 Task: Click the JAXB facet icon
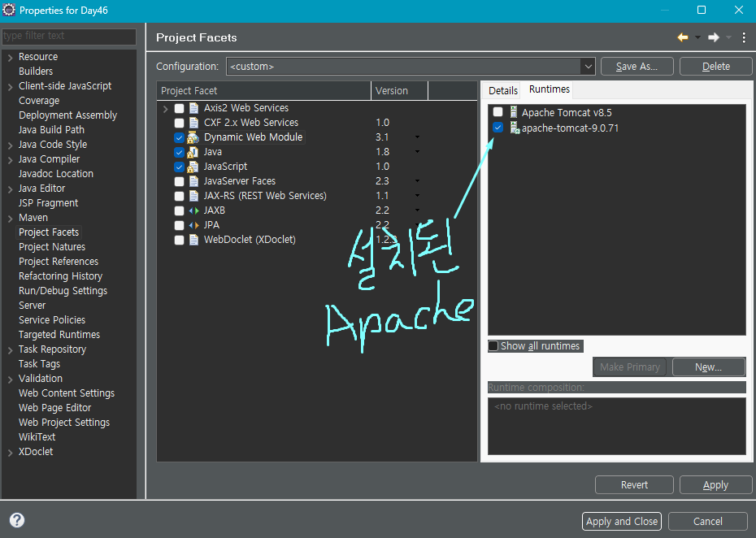tap(193, 210)
